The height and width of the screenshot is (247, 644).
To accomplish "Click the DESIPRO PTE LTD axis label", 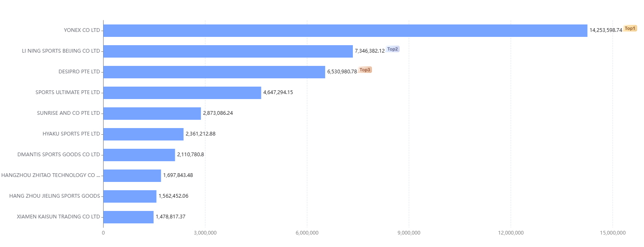I will coord(80,72).
